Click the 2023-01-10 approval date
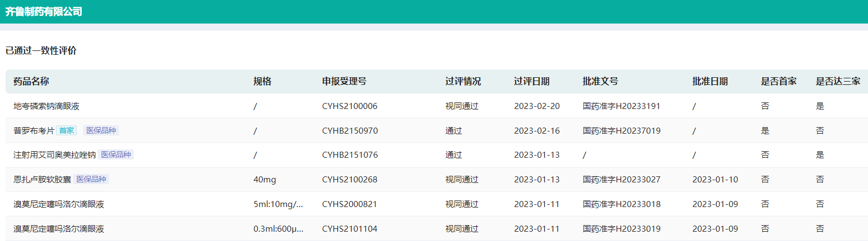Screen dimensions: 868x241 (x=715, y=180)
